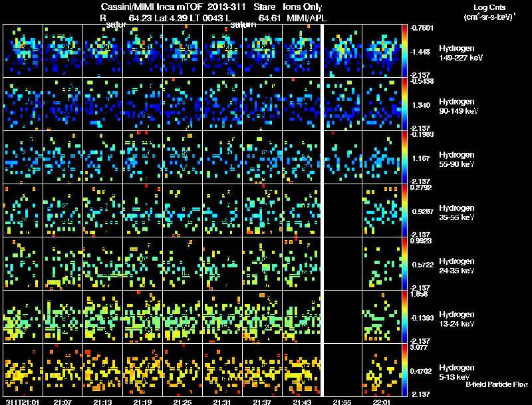Select the 13-24 keV panel at 21:01
532x405 pixels.
(x=23, y=317)
